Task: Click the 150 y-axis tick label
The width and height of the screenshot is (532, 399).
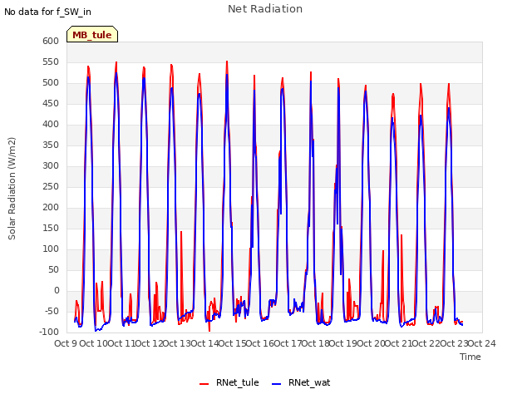Action: click(x=51, y=229)
